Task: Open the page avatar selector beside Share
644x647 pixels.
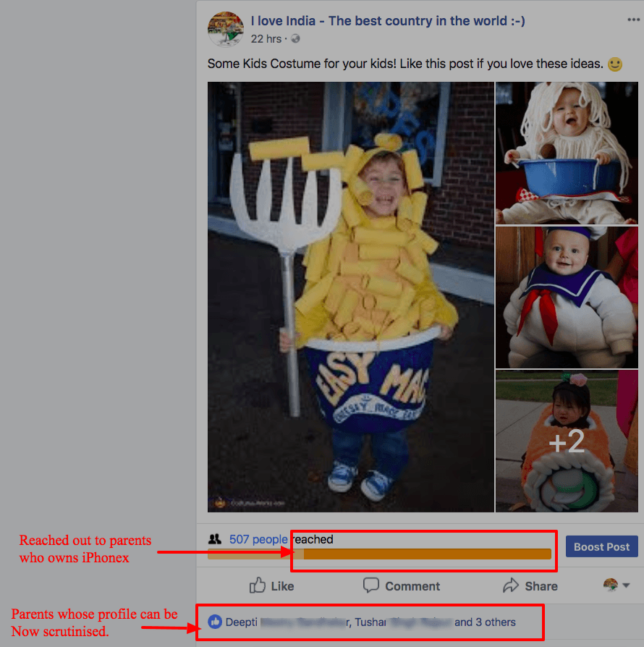Action: tap(611, 585)
